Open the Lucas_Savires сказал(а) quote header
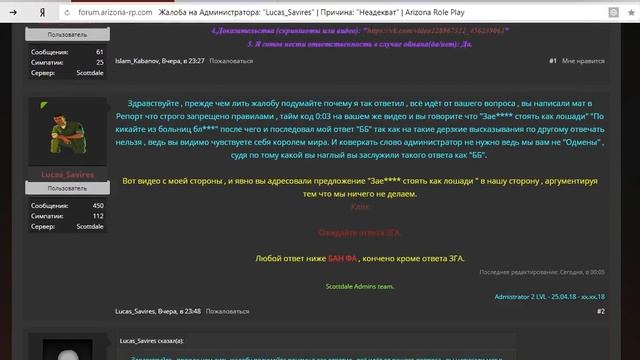This screenshot has height=360, width=640. click(151, 341)
